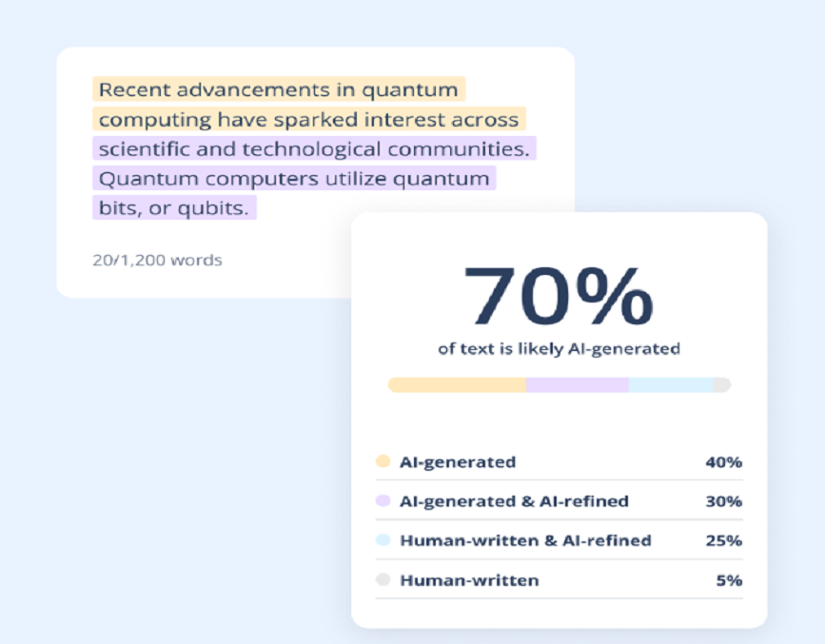Click the orange AI-generated legend dot
This screenshot has height=644, width=825.
pyautogui.click(x=383, y=461)
